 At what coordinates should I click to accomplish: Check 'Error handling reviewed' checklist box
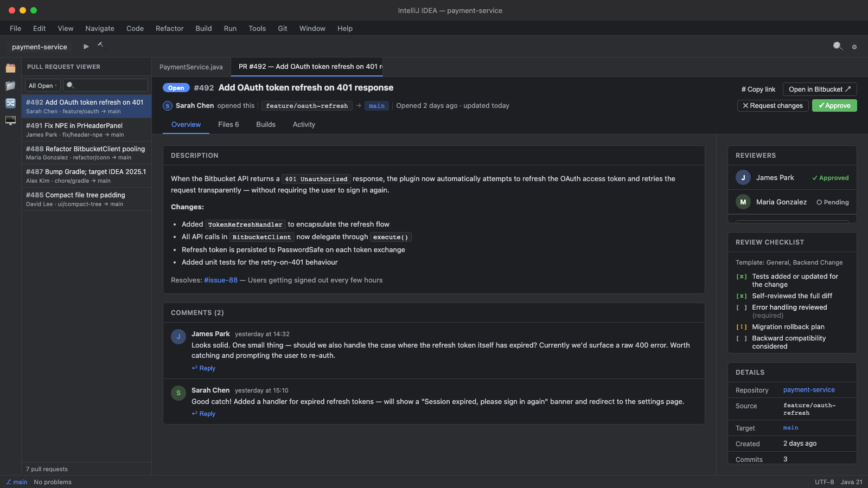click(x=742, y=307)
